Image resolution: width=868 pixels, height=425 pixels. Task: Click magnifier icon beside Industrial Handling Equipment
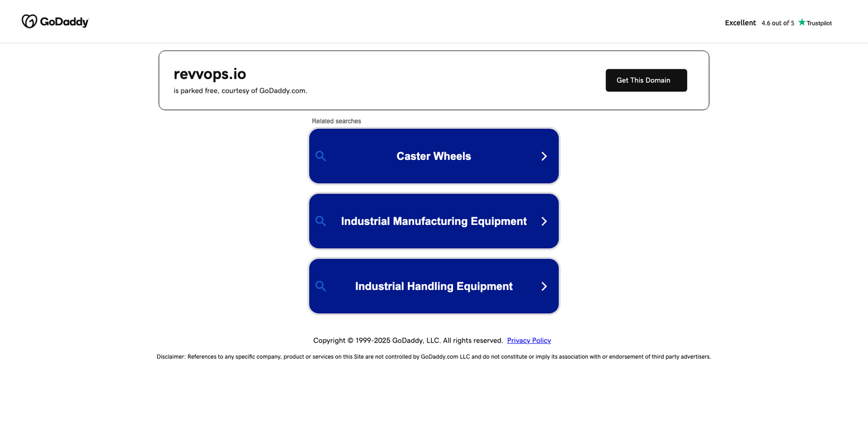[321, 286]
